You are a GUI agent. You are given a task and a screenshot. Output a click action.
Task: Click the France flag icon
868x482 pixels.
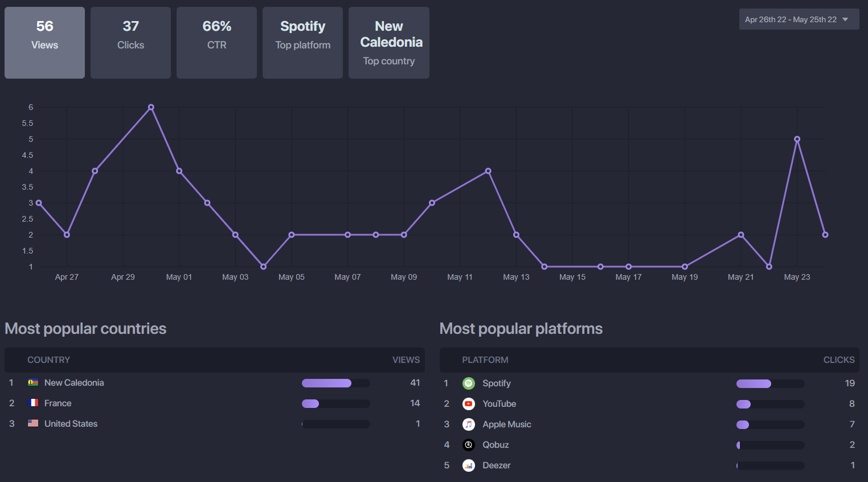click(33, 403)
